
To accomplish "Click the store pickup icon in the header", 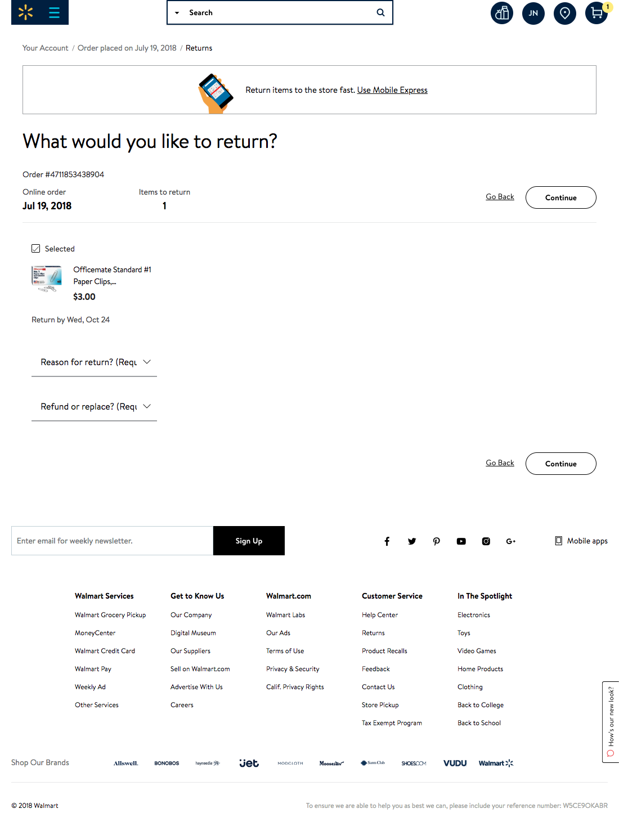I will pyautogui.click(x=502, y=13).
